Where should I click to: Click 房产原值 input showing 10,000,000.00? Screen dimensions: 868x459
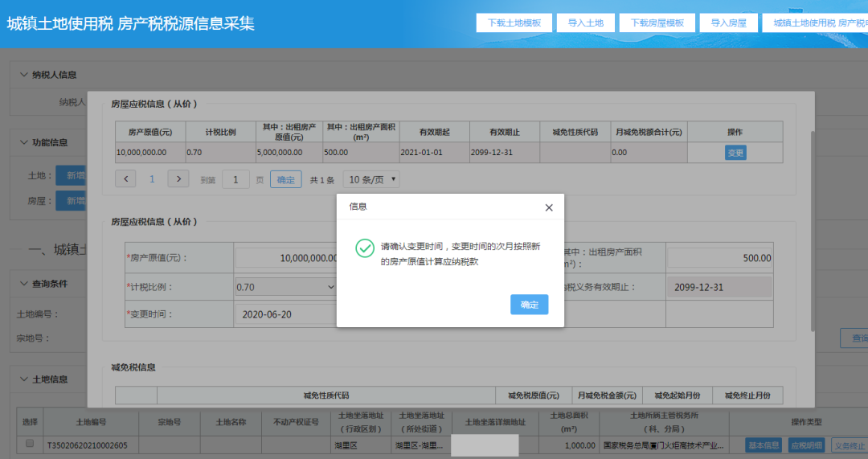tap(286, 258)
